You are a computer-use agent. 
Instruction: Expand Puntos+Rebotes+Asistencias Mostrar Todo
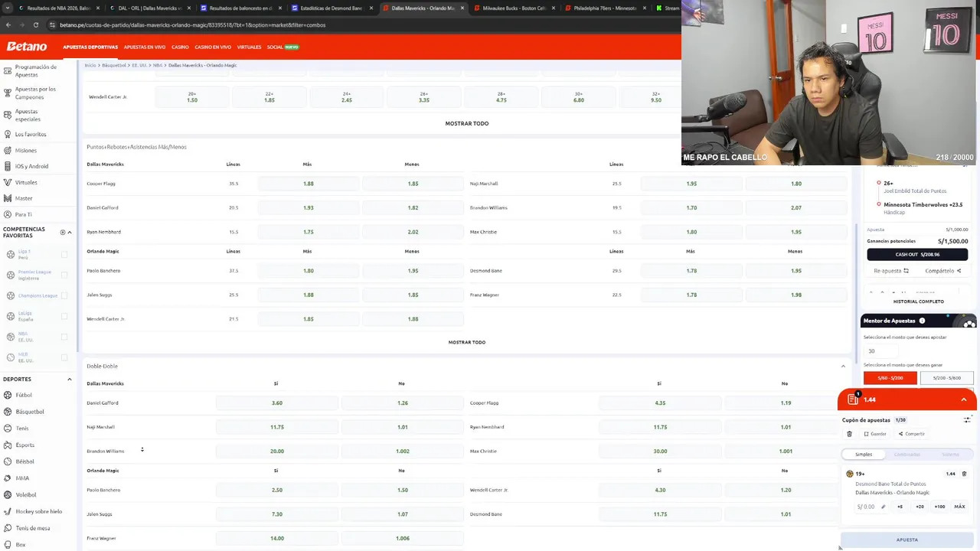(x=467, y=342)
